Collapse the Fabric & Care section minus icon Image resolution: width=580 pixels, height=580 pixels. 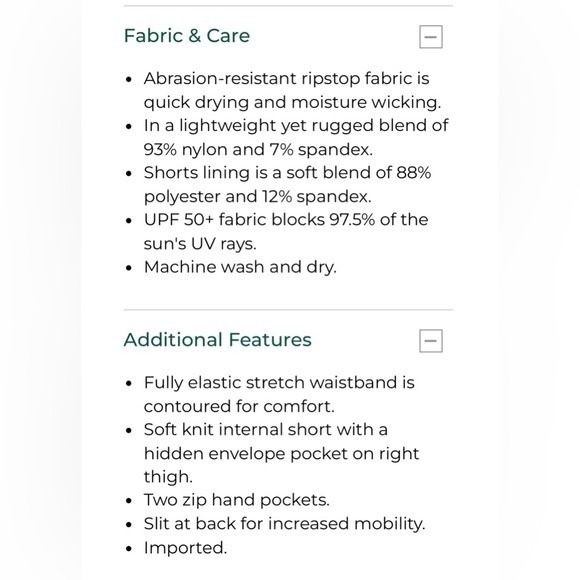coord(431,37)
